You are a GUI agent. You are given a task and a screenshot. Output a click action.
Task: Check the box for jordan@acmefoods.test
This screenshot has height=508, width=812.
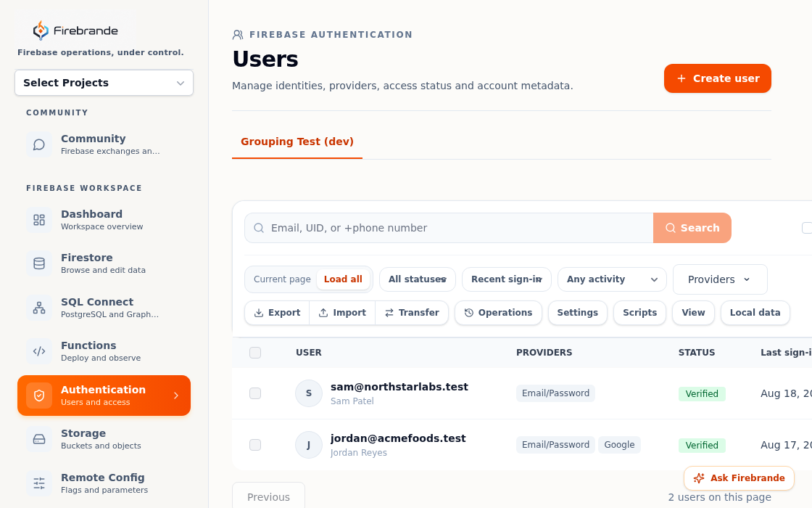tap(255, 445)
